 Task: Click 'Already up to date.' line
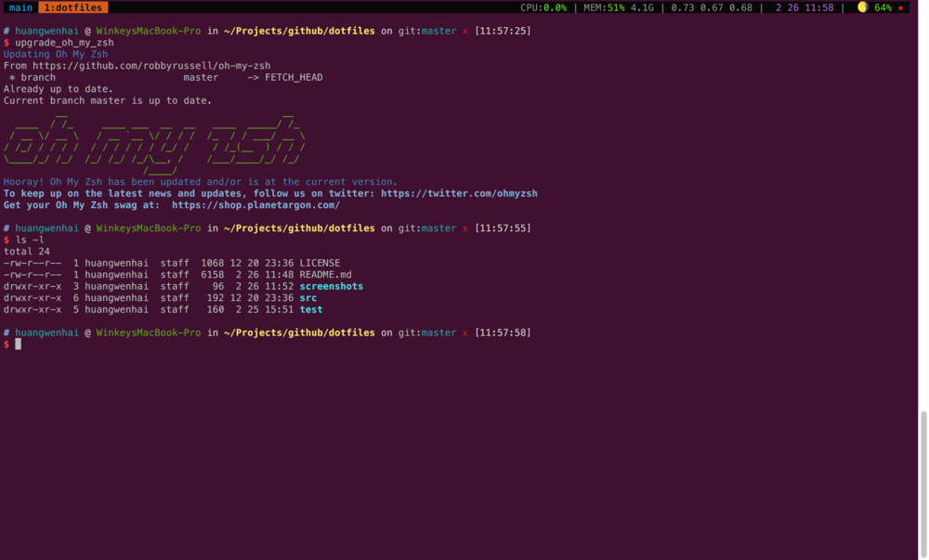tap(58, 89)
